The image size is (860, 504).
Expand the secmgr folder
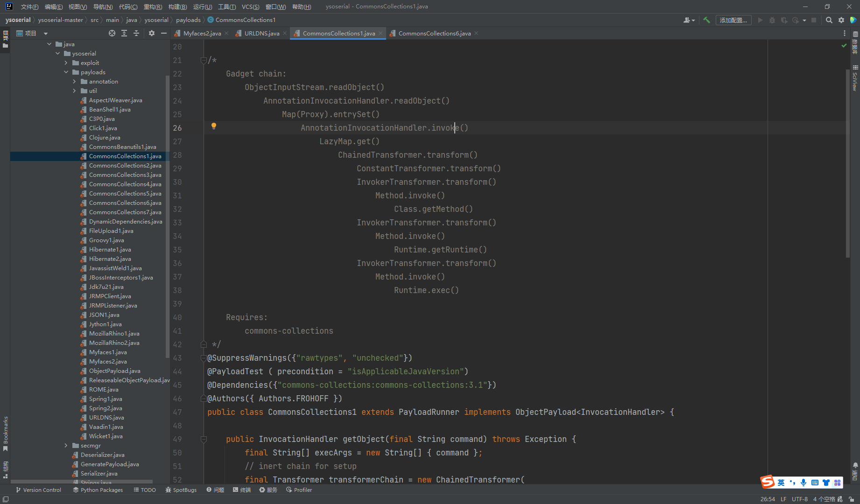(66, 445)
